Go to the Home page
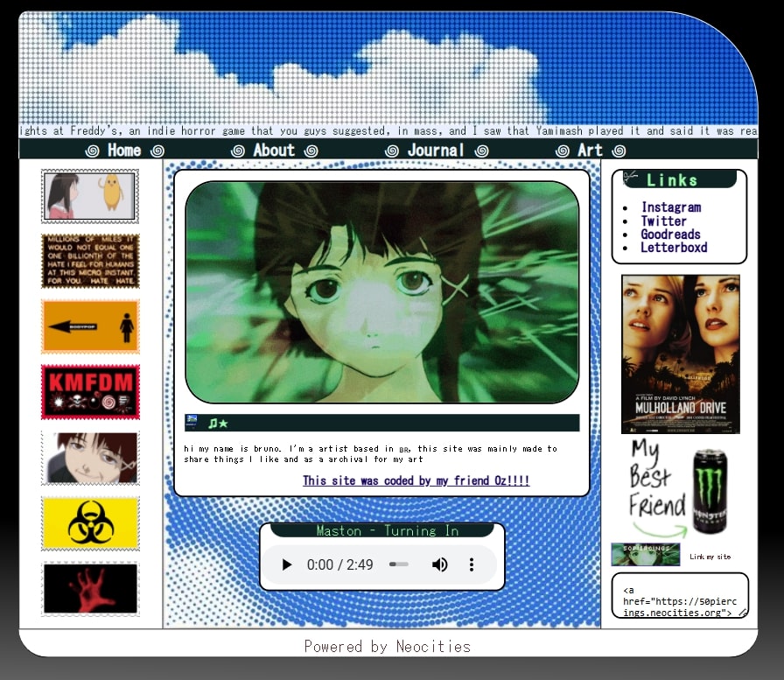The height and width of the screenshot is (680, 784). (x=124, y=151)
